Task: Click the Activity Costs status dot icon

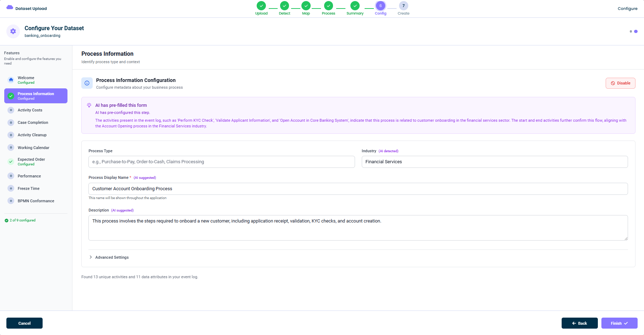Action: [11, 110]
